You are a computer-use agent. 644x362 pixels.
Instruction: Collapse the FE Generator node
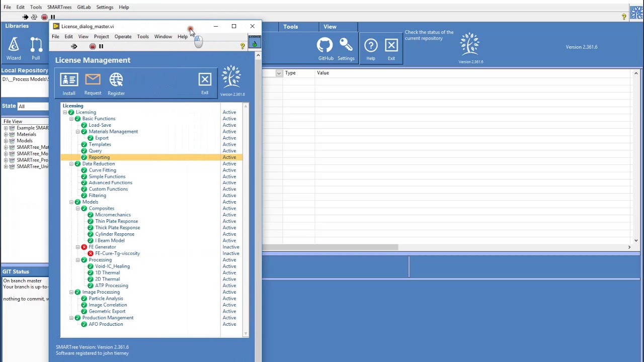[x=78, y=247]
